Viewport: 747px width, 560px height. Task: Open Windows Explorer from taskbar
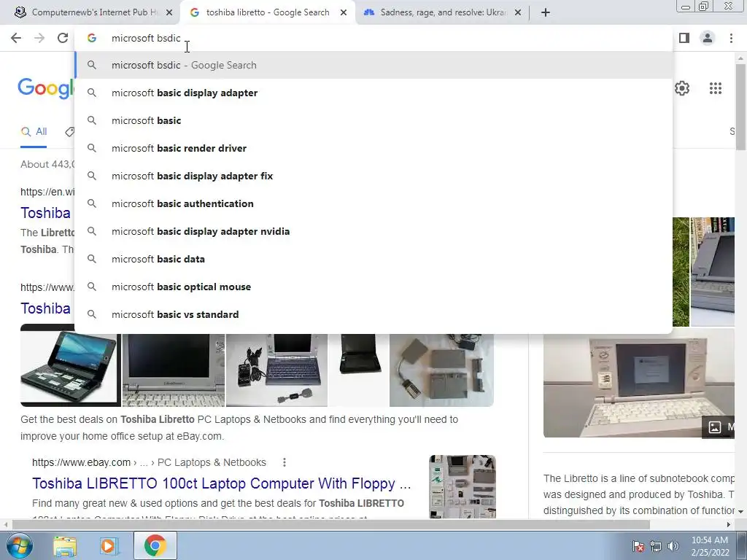(x=65, y=546)
